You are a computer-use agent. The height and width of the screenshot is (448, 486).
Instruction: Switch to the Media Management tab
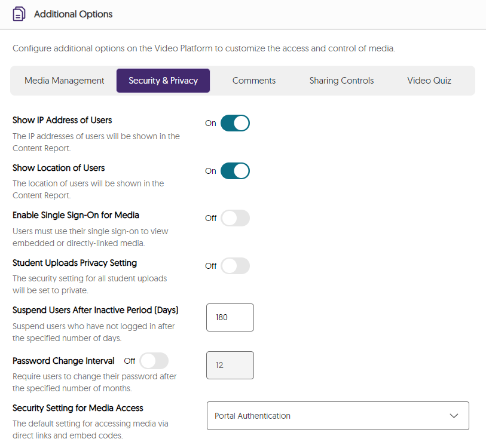point(63,80)
